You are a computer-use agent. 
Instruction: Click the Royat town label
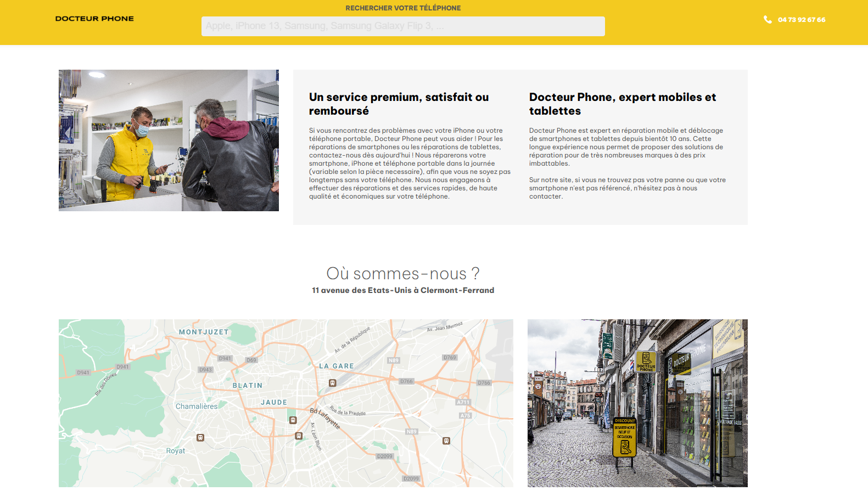(176, 451)
